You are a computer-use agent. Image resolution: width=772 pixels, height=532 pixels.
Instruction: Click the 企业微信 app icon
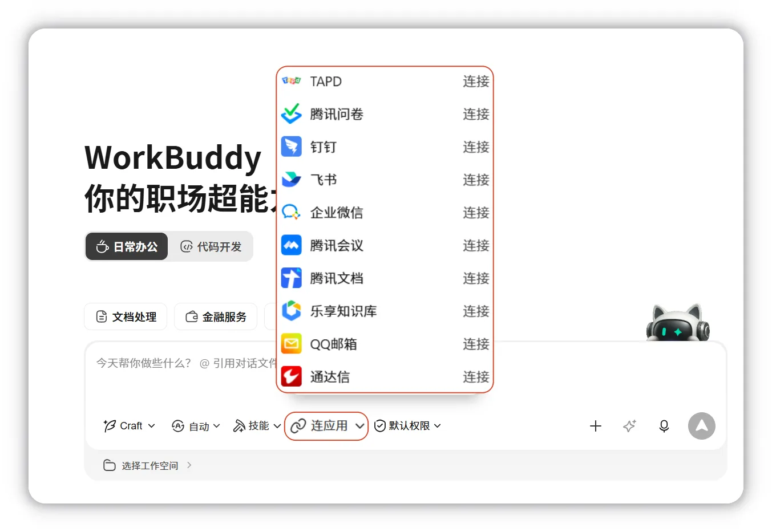pyautogui.click(x=291, y=212)
